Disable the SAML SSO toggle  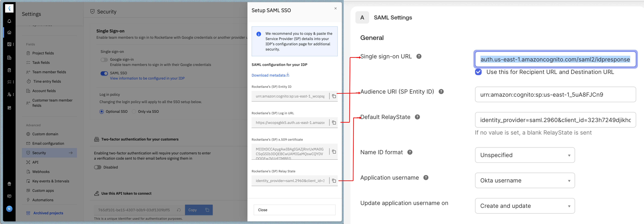pyautogui.click(x=104, y=73)
